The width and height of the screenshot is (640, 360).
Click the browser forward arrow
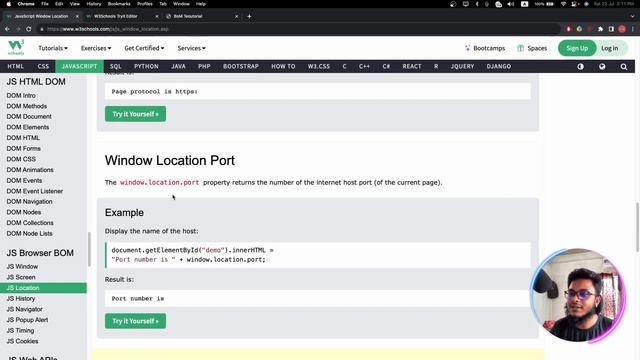click(18, 29)
